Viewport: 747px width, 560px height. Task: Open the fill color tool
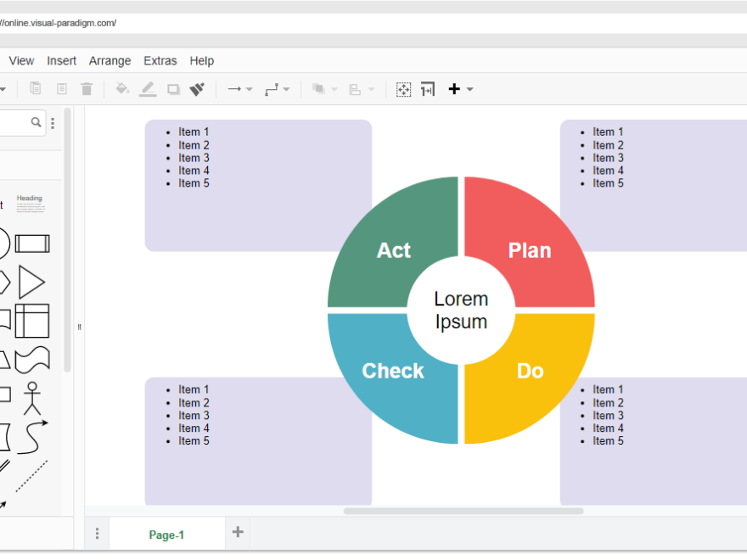[x=121, y=88]
